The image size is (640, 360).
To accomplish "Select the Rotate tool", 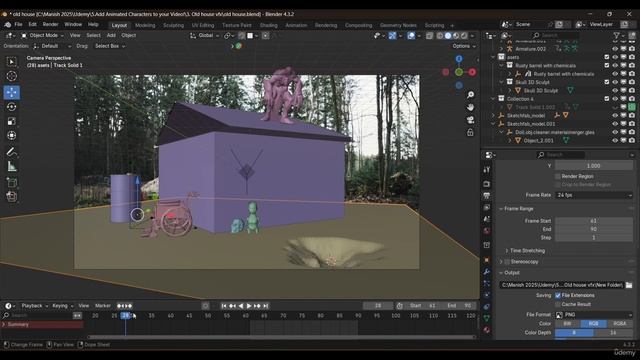I will [x=11, y=107].
